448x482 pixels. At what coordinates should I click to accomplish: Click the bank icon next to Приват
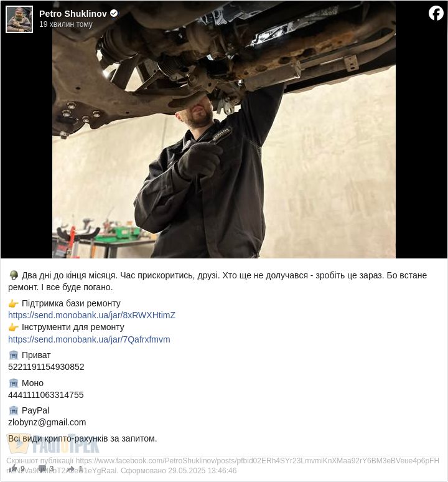click(x=14, y=356)
